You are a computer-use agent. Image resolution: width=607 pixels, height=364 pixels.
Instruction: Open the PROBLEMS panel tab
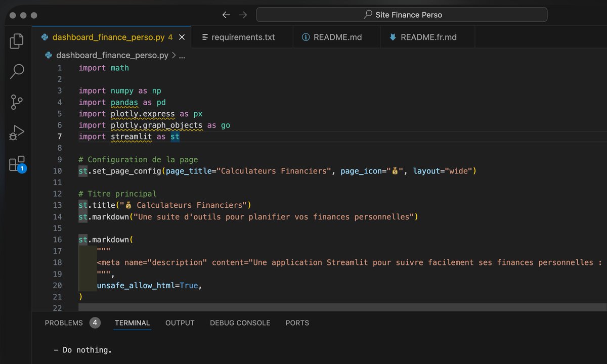coord(64,323)
